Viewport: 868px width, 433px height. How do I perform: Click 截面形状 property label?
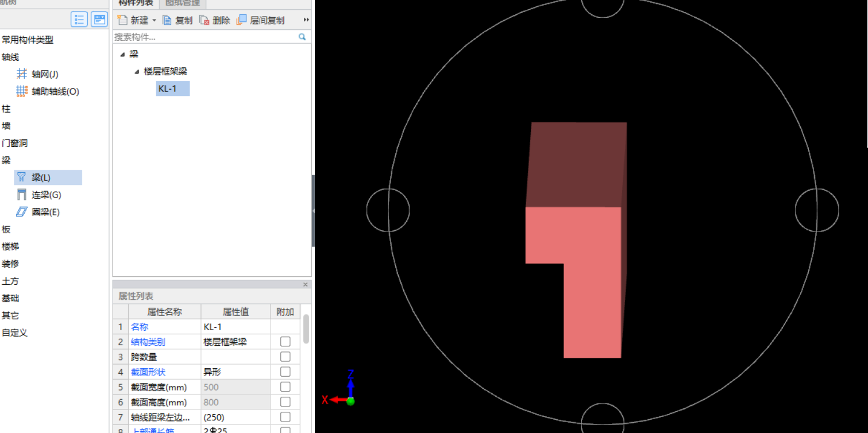[x=148, y=372]
